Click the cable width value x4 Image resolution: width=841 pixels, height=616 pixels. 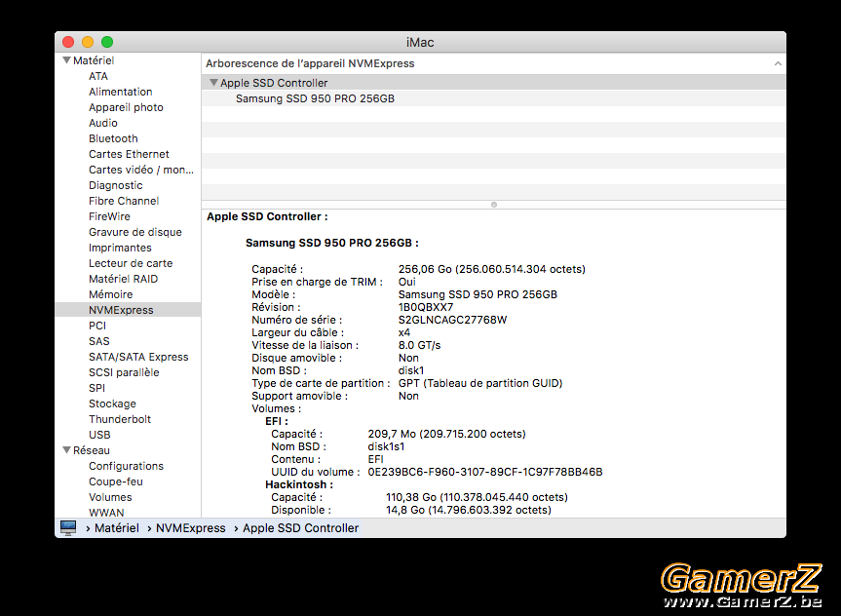[x=403, y=332]
